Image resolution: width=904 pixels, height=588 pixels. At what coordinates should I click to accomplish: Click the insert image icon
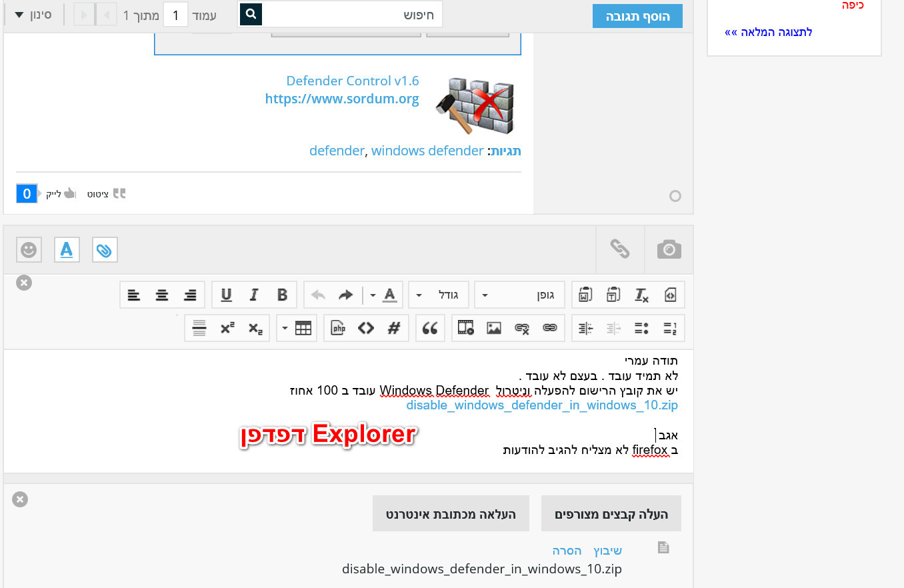tap(493, 328)
